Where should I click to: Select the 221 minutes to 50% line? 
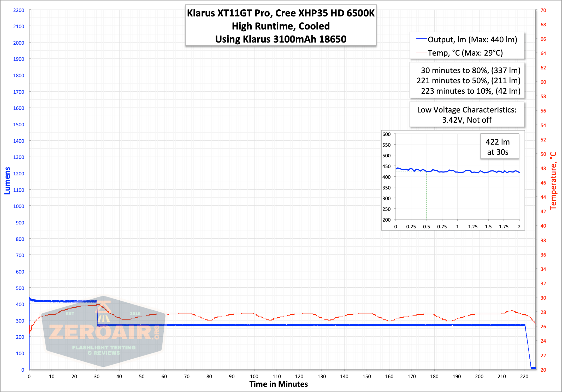coord(469,80)
